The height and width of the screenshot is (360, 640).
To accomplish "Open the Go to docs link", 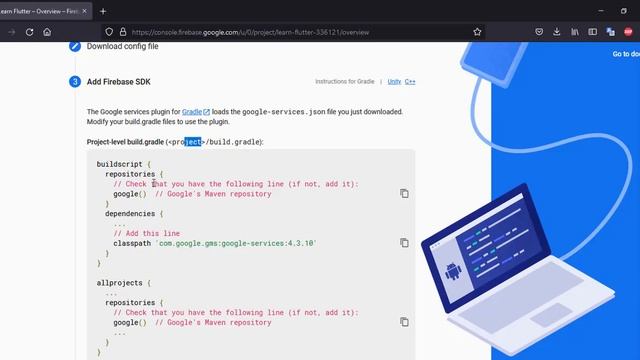I will 626,54.
